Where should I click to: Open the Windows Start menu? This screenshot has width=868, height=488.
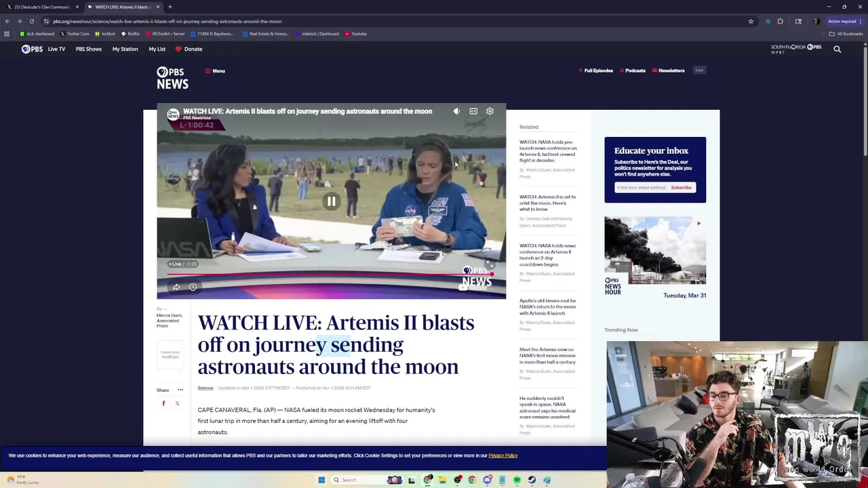tap(321, 480)
